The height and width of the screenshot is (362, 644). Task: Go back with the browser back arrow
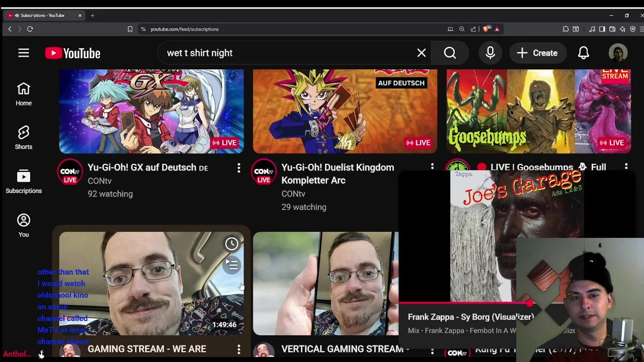click(x=10, y=29)
